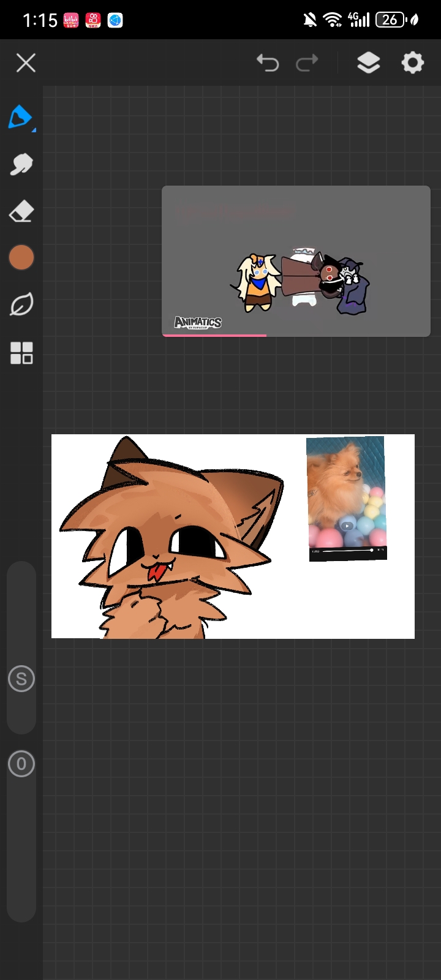Select the blue Pen brush tool
This screenshot has width=441, height=980.
click(20, 116)
